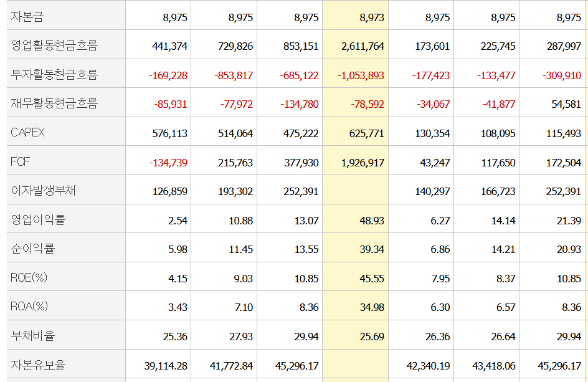Select the 영업활동현금흐름 row header
This screenshot has height=382, width=588.
pyautogui.click(x=54, y=45)
